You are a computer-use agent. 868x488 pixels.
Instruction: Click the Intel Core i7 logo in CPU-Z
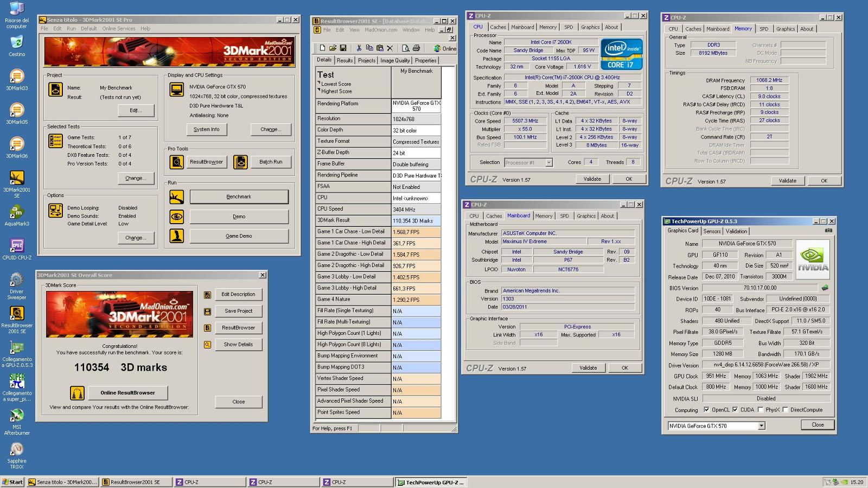[621, 54]
